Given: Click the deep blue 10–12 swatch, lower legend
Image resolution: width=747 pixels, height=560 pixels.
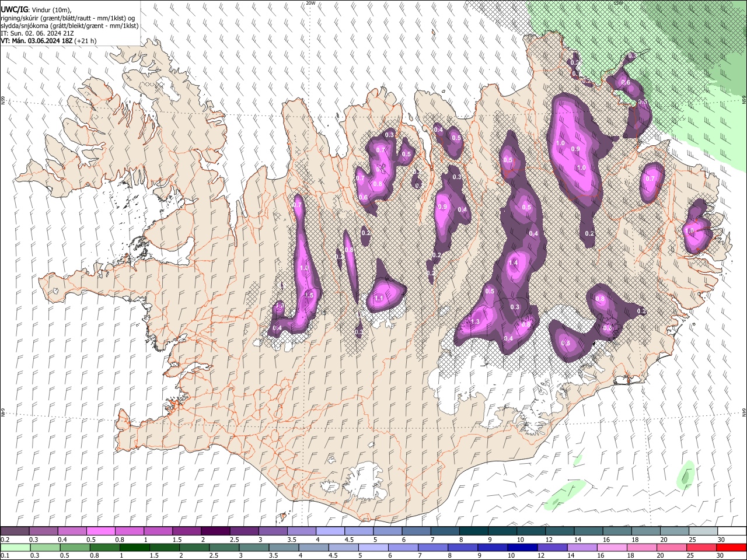Looking at the screenshot, I should [522, 547].
